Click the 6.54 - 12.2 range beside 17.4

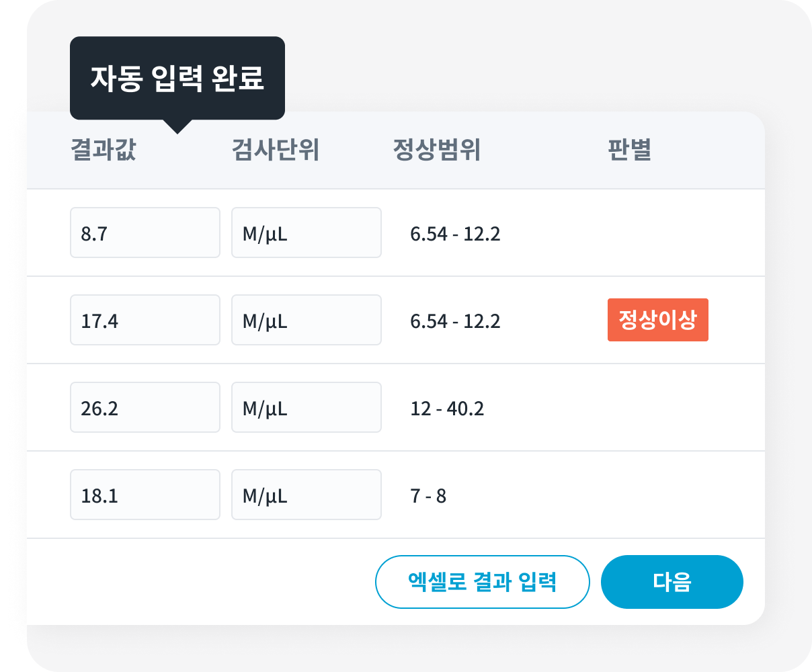coord(455,321)
